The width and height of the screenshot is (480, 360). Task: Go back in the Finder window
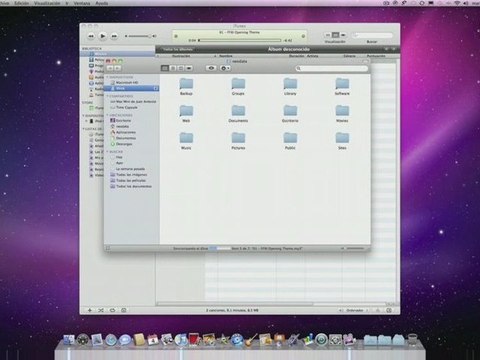(x=110, y=68)
